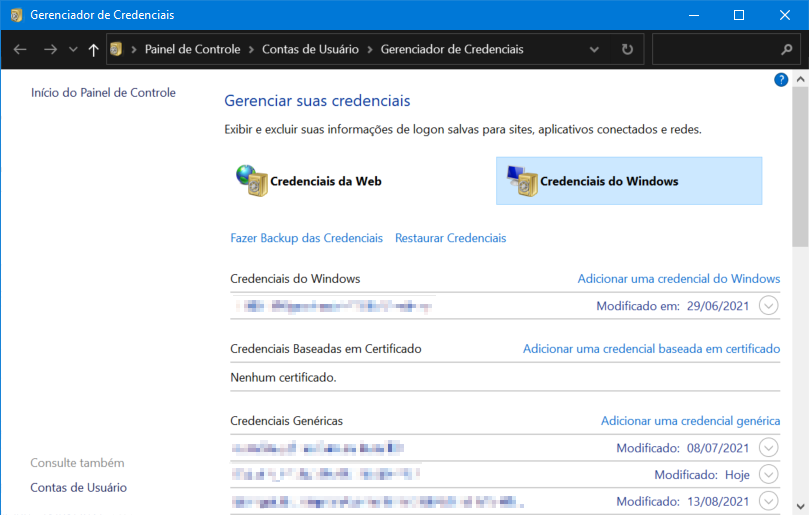The width and height of the screenshot is (809, 515).
Task: Open Contas de Usuário under Consulte também
Action: pyautogui.click(x=78, y=487)
